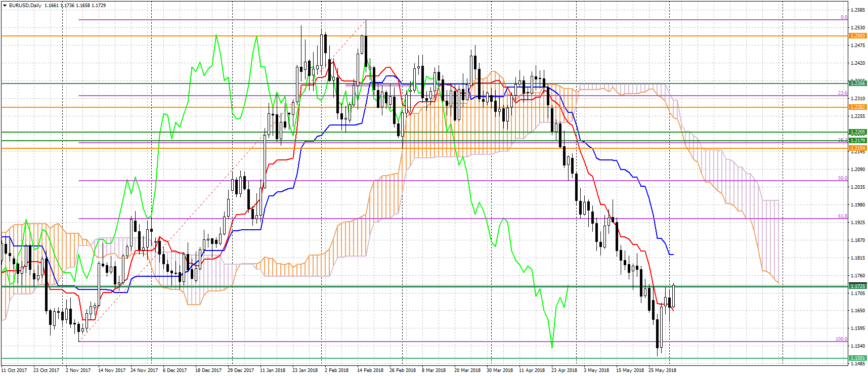Click the 11 Apr 2018 date label
Image resolution: width=868 pixels, height=376 pixels.
click(x=532, y=370)
